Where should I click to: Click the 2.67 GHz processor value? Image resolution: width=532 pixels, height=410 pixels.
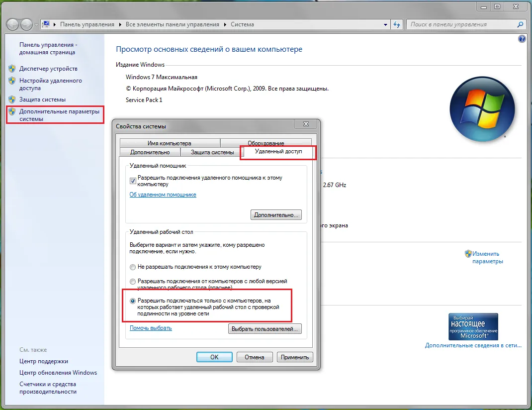(x=335, y=185)
